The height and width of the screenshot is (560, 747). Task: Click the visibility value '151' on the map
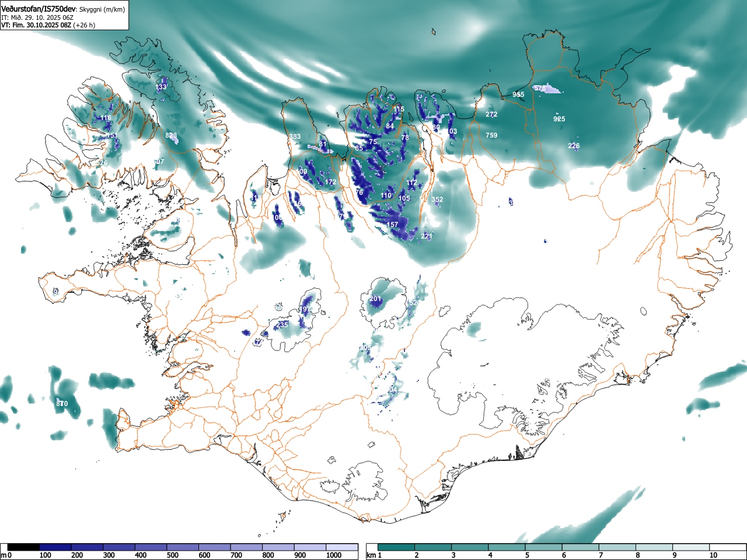(111, 136)
